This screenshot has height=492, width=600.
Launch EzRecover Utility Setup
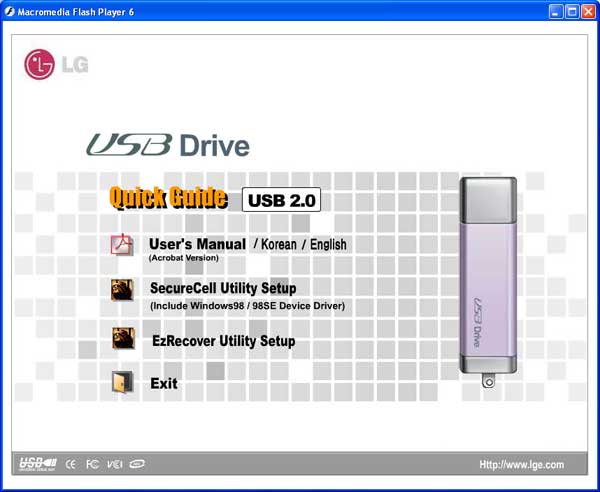coord(223,341)
